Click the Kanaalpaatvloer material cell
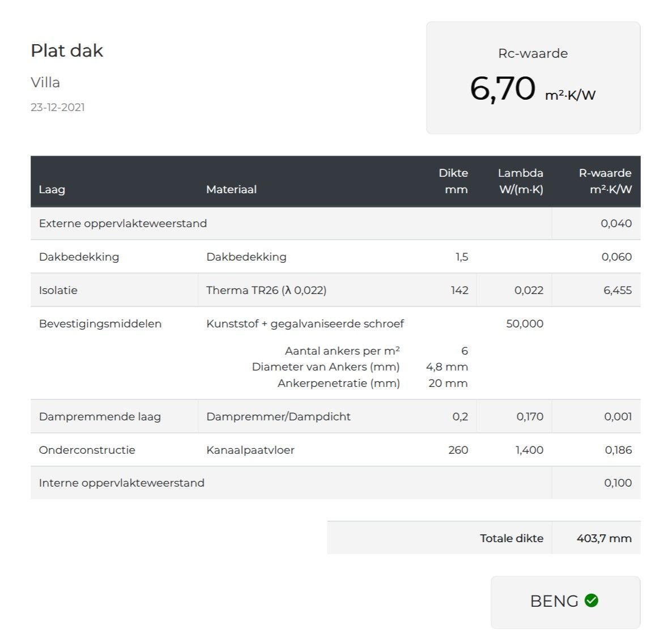Image resolution: width=672 pixels, height=643 pixels. click(250, 450)
